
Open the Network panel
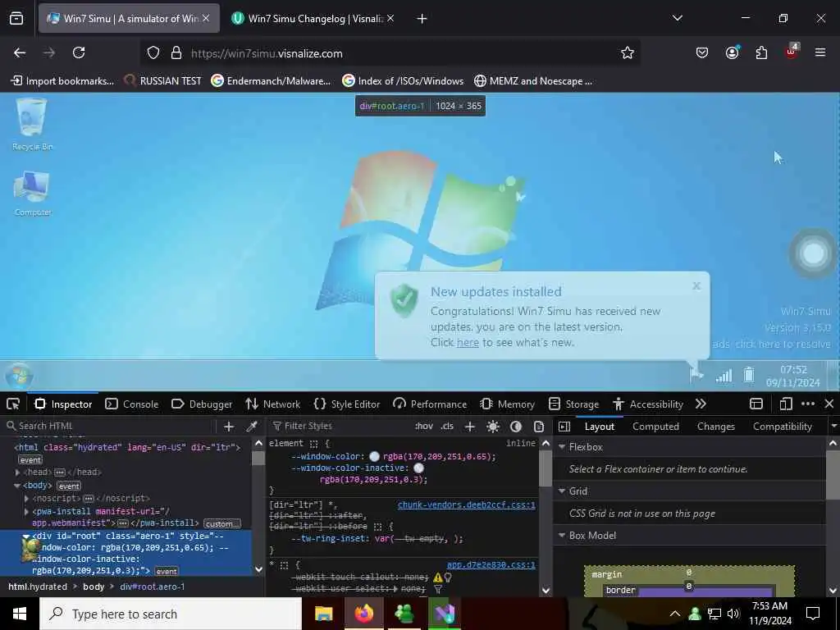pos(273,404)
